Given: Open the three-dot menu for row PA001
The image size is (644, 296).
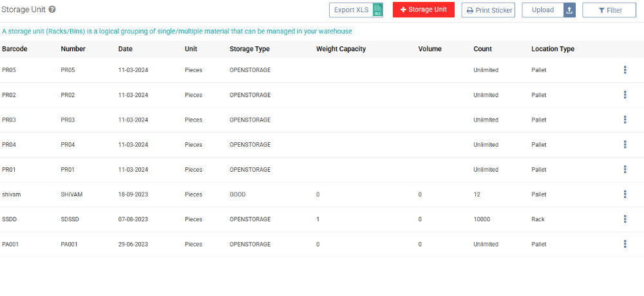Looking at the screenshot, I should 625,245.
